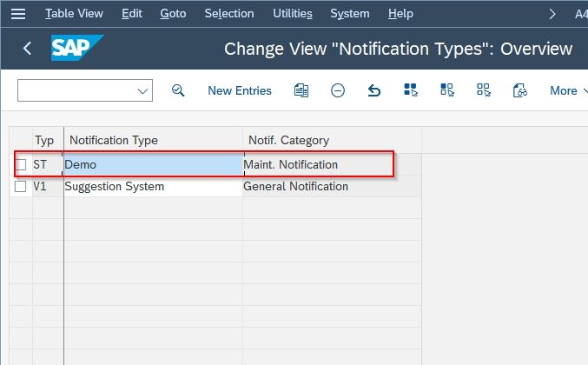Viewport: 588px width, 365px height.
Task: Click the New Entries button
Action: (240, 90)
